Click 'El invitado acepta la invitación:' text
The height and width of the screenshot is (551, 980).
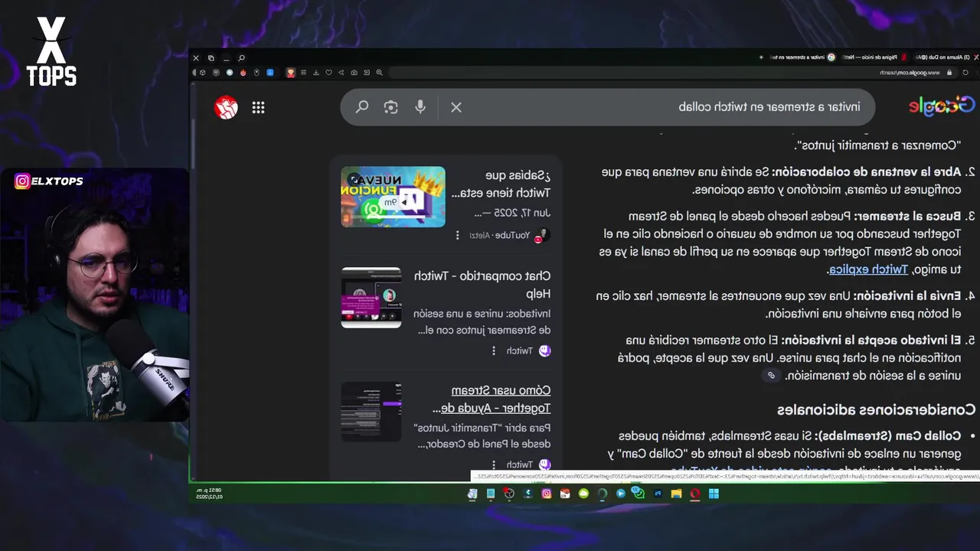[870, 340]
